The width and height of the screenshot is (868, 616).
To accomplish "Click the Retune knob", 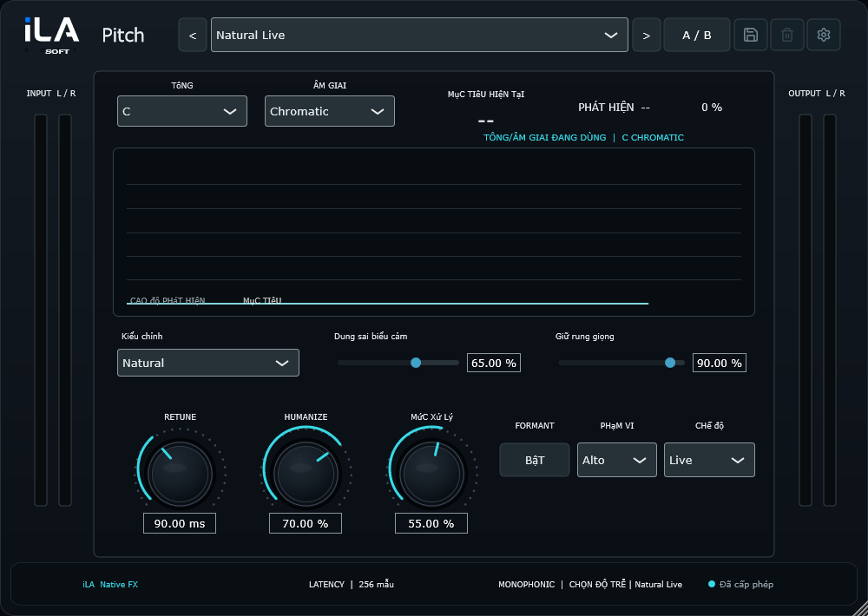I will [180, 474].
